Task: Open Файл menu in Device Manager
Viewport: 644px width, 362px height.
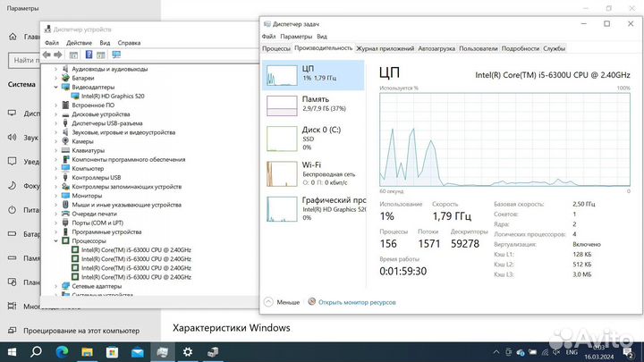Action: [x=52, y=43]
